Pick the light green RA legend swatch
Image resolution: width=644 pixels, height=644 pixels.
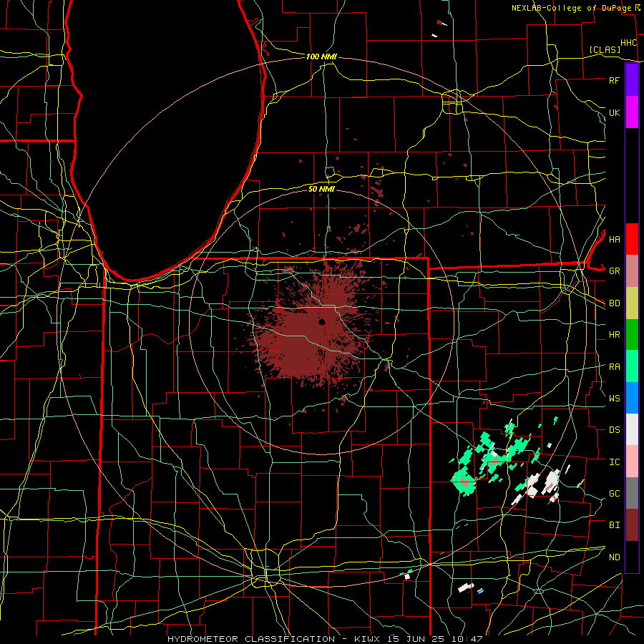click(x=632, y=366)
